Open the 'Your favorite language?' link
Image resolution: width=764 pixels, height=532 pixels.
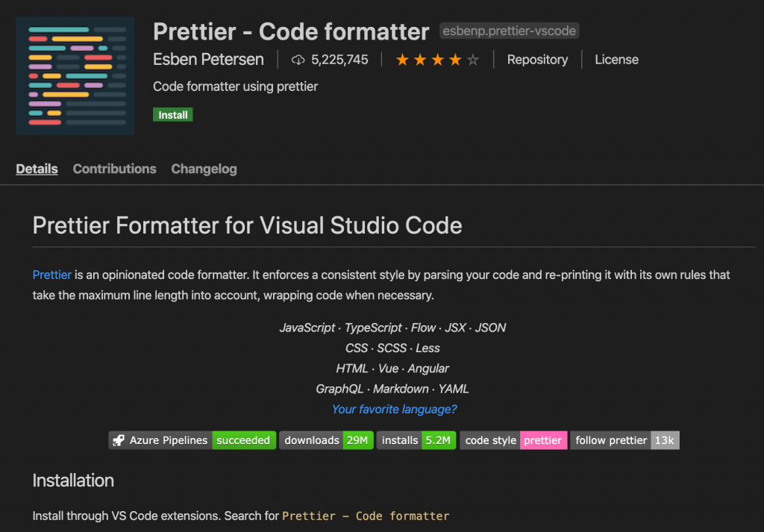coord(394,409)
